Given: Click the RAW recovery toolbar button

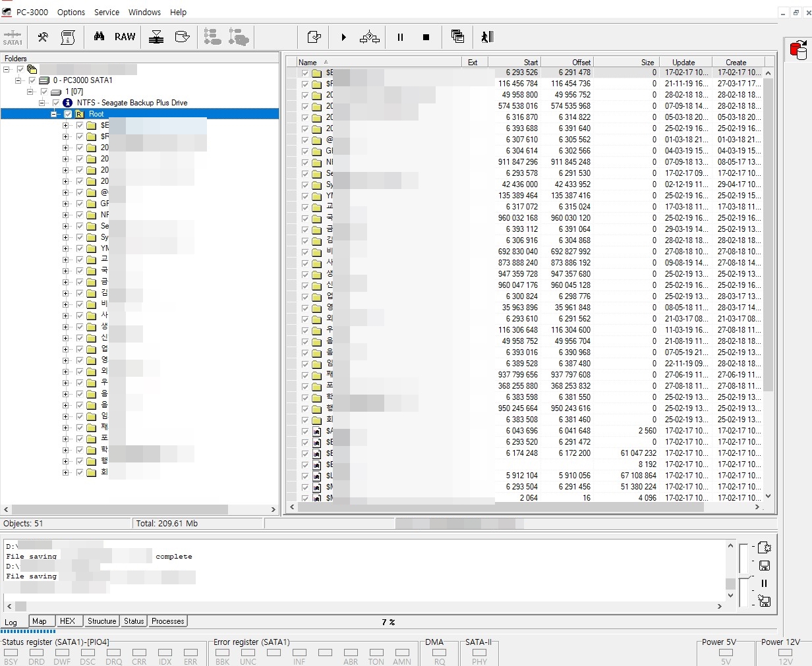Looking at the screenshot, I should [125, 37].
